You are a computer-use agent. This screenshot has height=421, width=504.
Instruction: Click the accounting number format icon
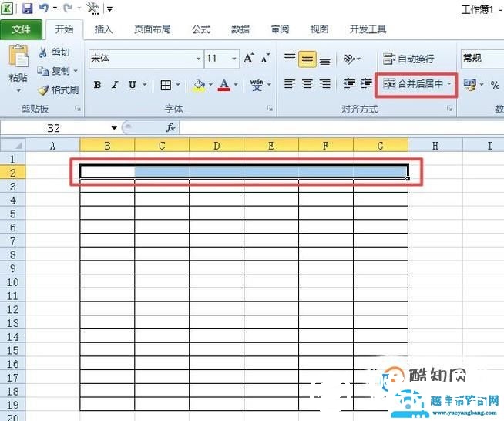(470, 84)
